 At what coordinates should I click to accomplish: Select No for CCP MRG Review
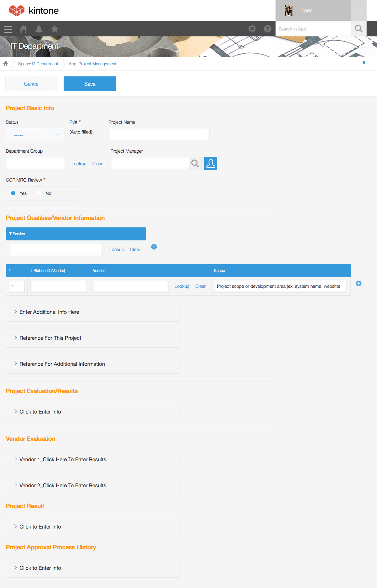(x=39, y=193)
